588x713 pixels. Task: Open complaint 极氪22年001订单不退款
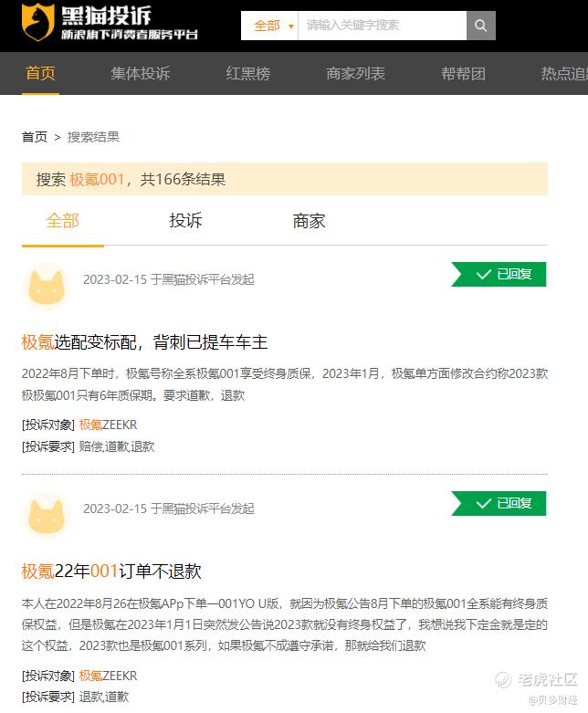tap(111, 571)
